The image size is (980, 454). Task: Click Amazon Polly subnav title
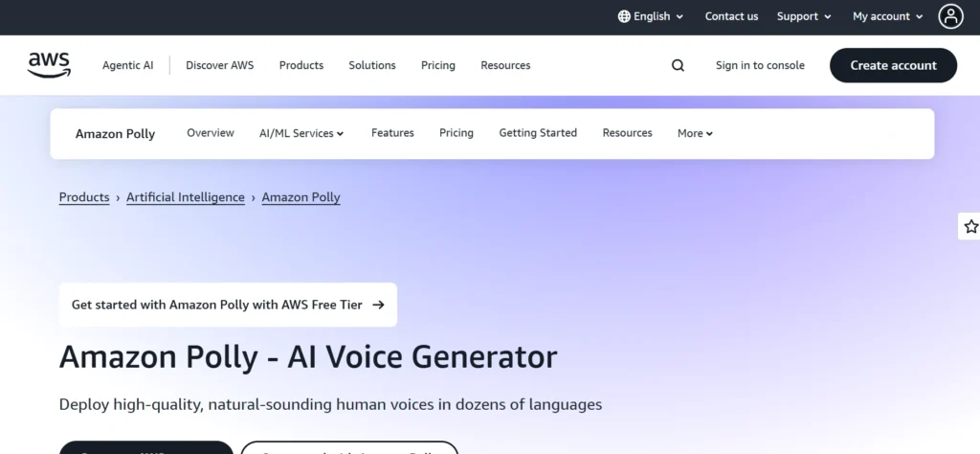coord(115,134)
